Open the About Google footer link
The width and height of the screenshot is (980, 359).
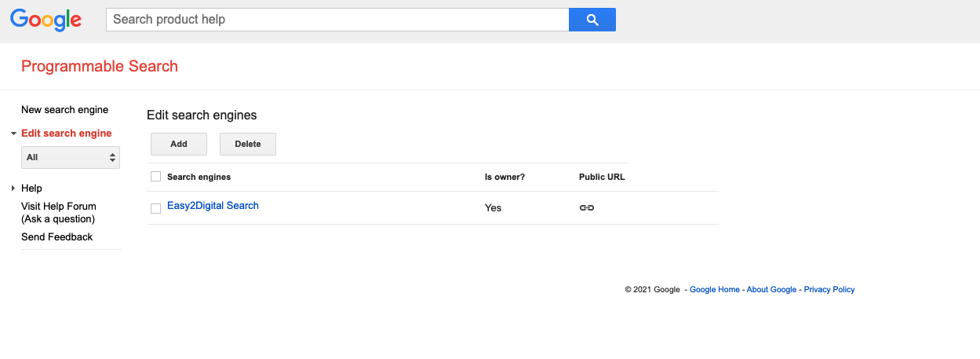click(x=771, y=290)
